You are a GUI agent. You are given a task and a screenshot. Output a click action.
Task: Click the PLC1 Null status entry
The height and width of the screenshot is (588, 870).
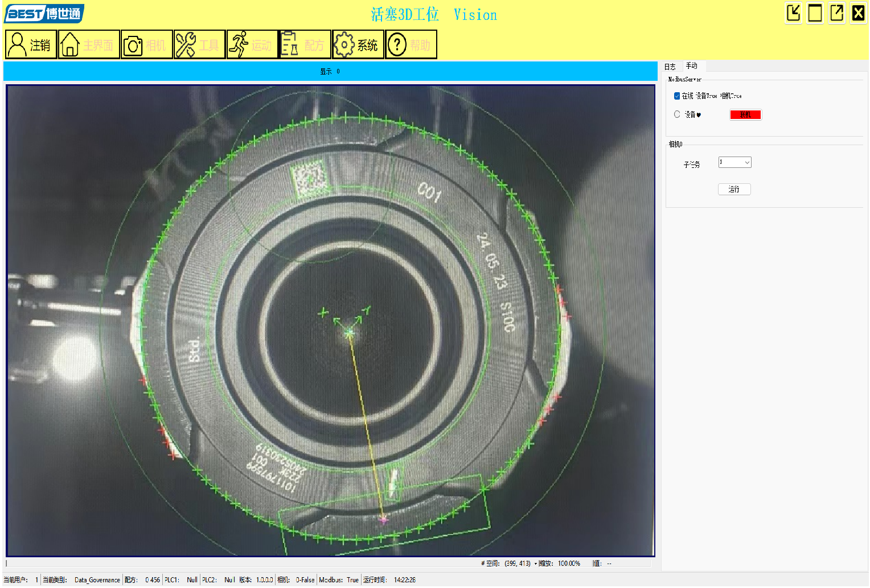click(181, 580)
